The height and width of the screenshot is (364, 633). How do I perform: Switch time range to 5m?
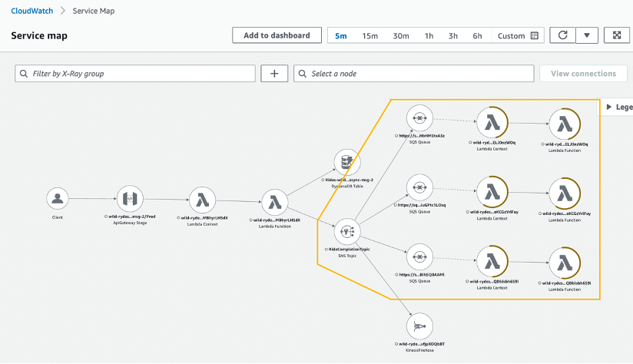point(341,35)
